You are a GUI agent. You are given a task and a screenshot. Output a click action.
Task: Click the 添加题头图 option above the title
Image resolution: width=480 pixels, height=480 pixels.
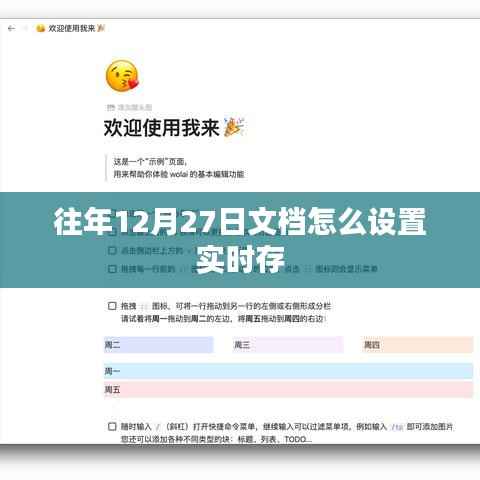[129, 107]
